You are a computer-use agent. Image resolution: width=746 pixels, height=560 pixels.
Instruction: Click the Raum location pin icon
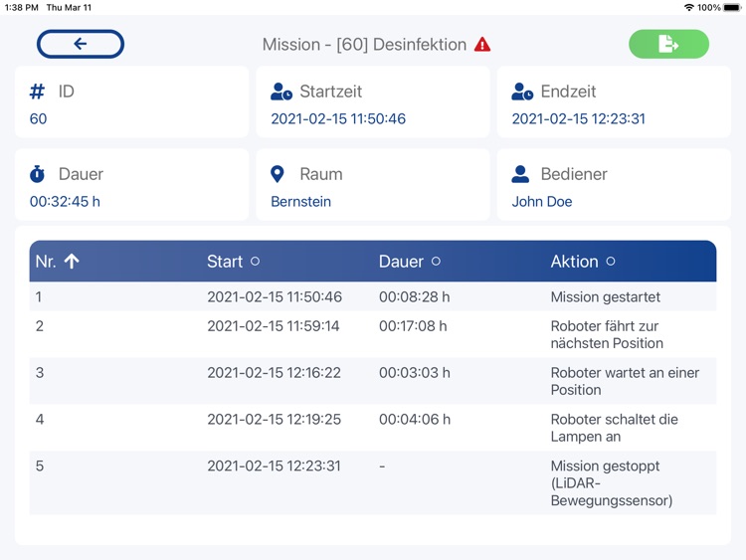point(277,174)
